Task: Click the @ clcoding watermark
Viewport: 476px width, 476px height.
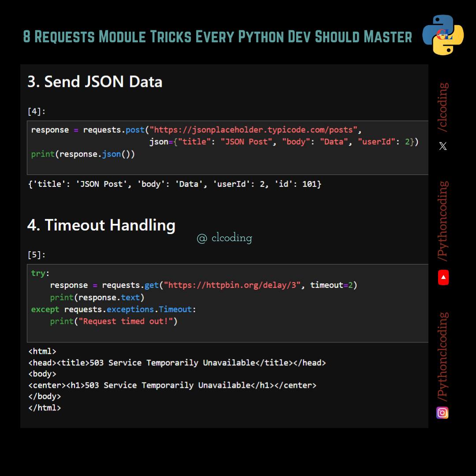Action: [224, 238]
